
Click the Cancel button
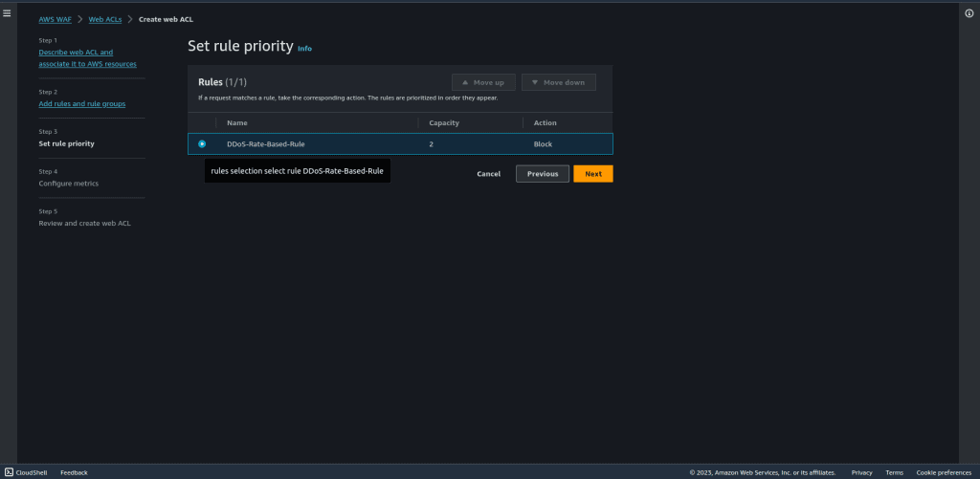click(488, 174)
